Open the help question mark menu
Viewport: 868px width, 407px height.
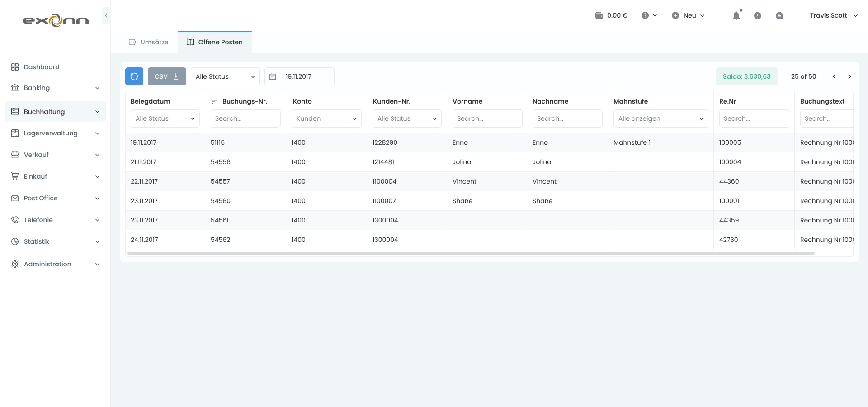click(649, 15)
